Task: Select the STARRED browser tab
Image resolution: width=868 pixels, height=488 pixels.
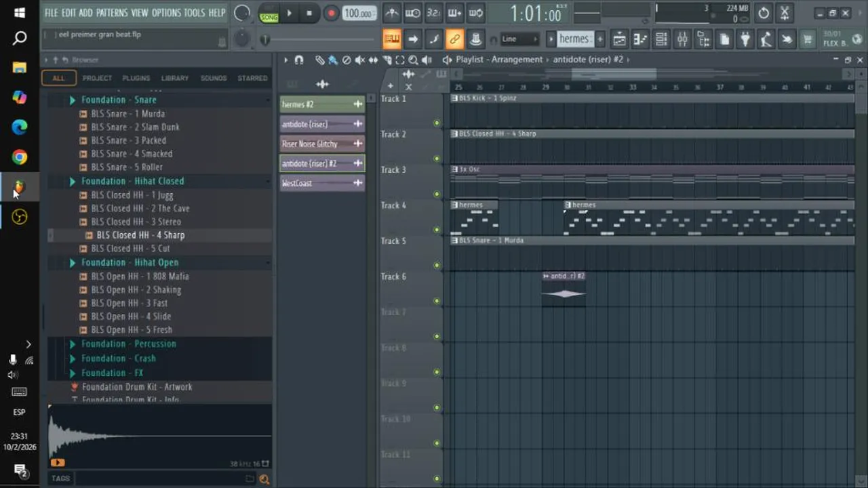Action: [252, 78]
